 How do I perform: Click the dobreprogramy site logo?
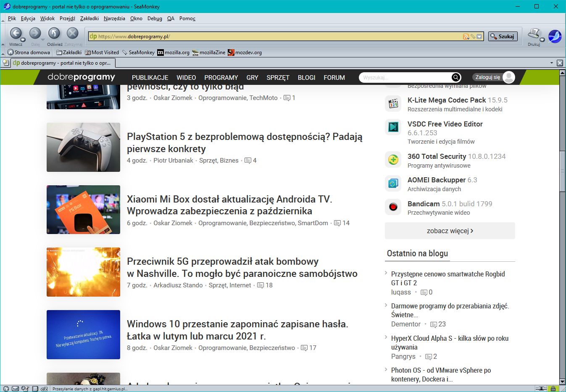pyautogui.click(x=81, y=77)
